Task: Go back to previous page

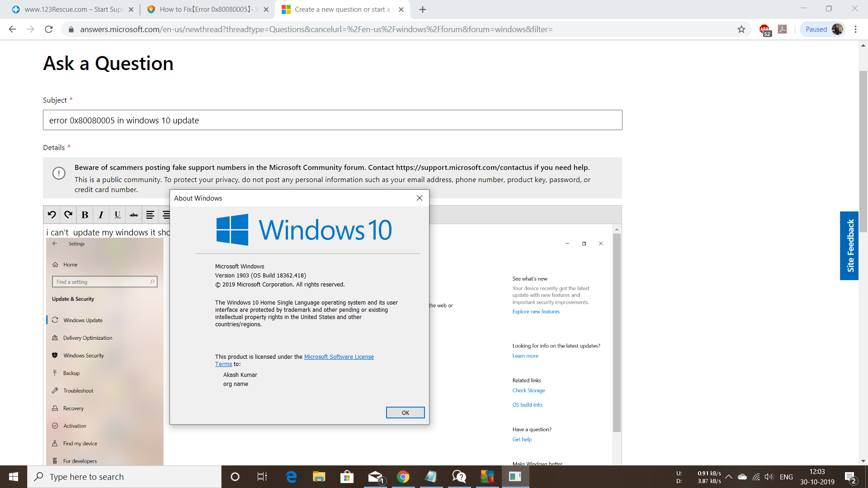Action: click(12, 29)
